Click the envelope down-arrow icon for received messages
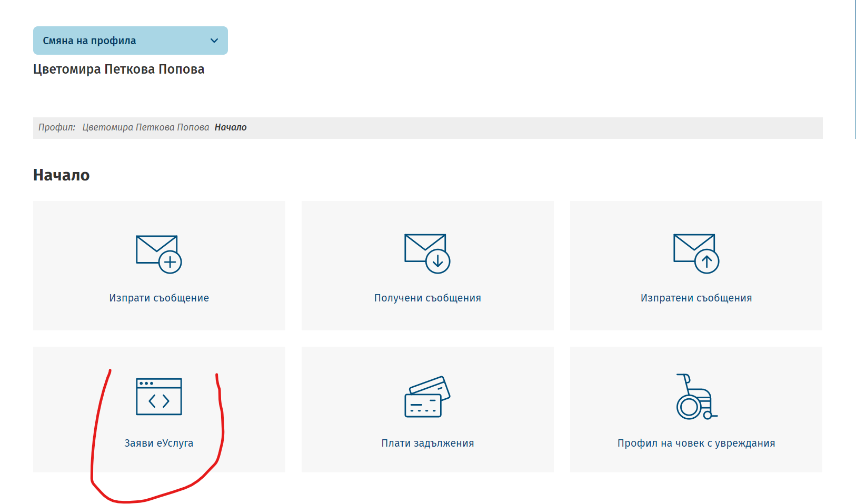 tap(427, 254)
